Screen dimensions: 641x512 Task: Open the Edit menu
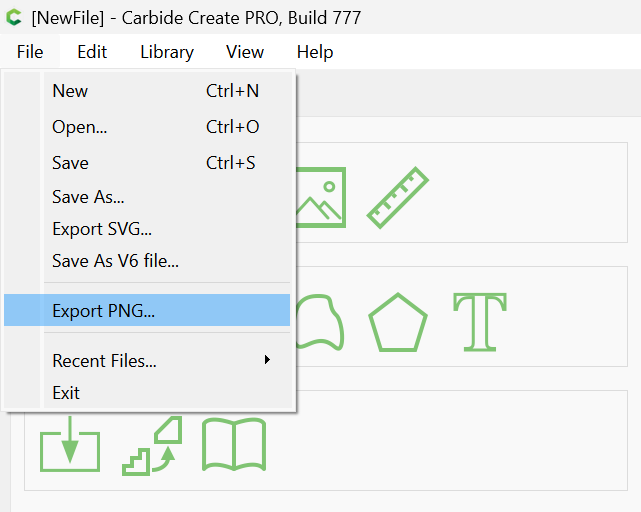coord(92,52)
